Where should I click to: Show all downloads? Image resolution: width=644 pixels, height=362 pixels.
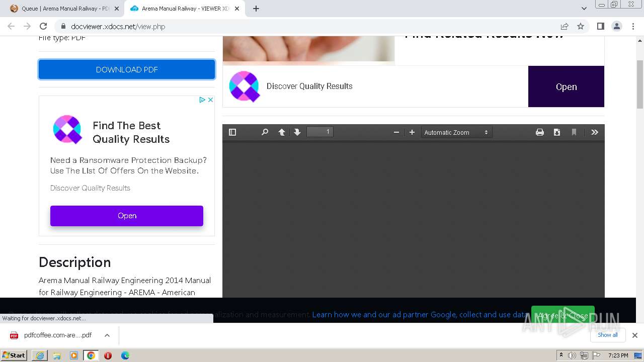(x=607, y=335)
